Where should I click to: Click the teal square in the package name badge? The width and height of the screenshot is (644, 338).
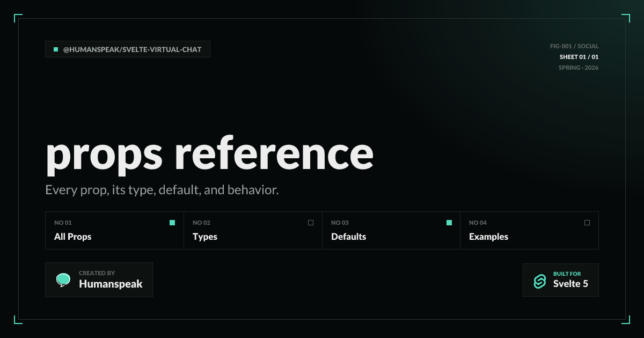(56, 49)
